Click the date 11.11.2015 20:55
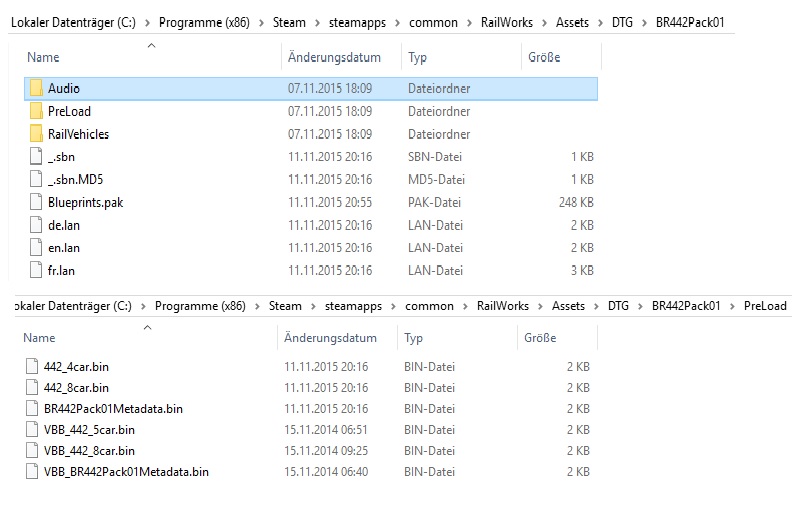The image size is (800, 511). point(330,202)
